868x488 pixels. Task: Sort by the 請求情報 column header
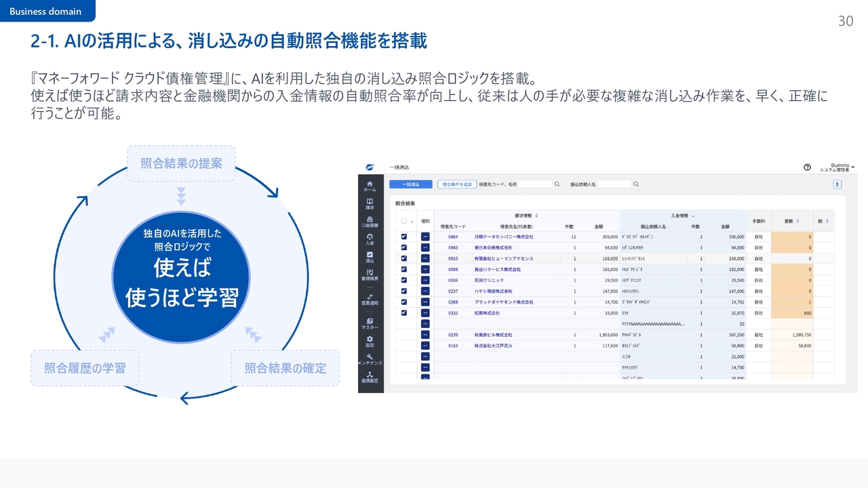point(526,216)
